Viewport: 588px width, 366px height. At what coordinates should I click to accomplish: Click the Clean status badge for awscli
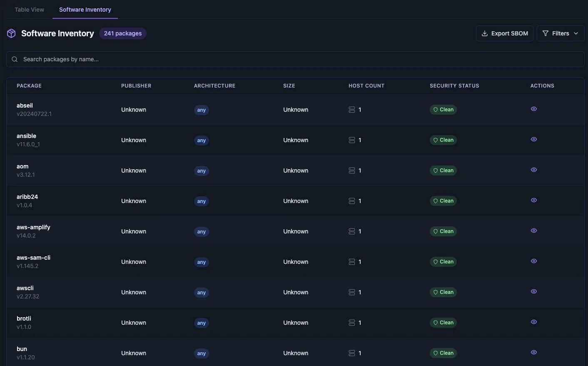click(443, 292)
